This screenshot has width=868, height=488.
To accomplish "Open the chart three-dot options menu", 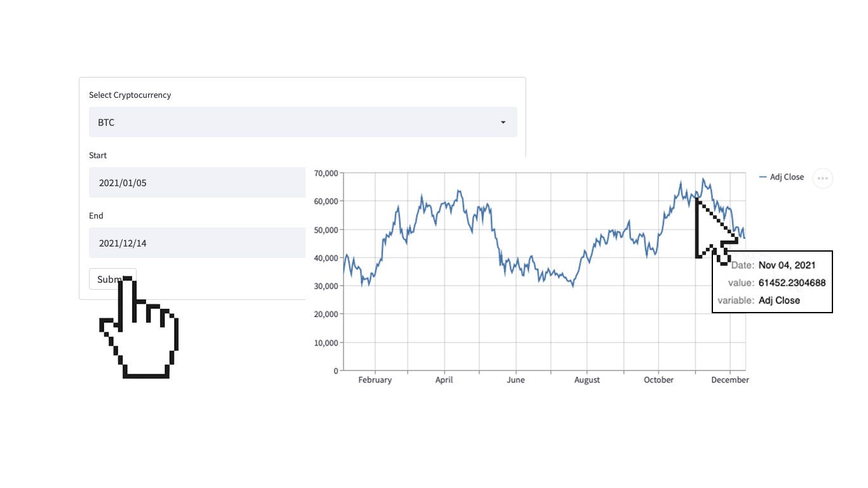I will tap(822, 178).
